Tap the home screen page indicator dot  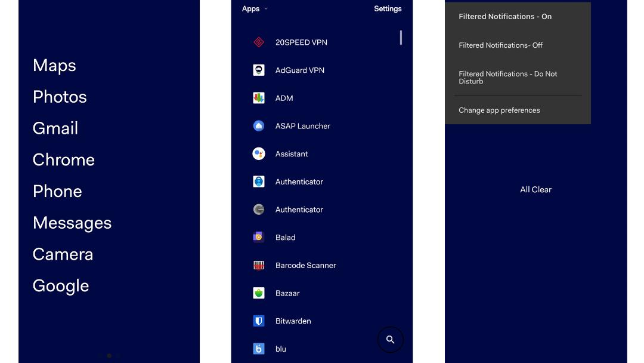109,356
